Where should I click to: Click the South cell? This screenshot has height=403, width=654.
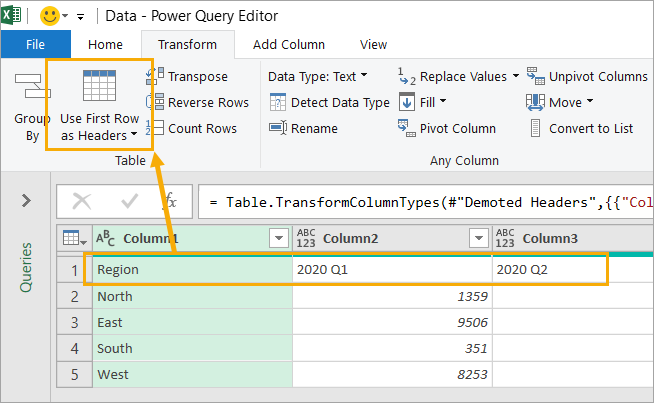[x=192, y=348]
